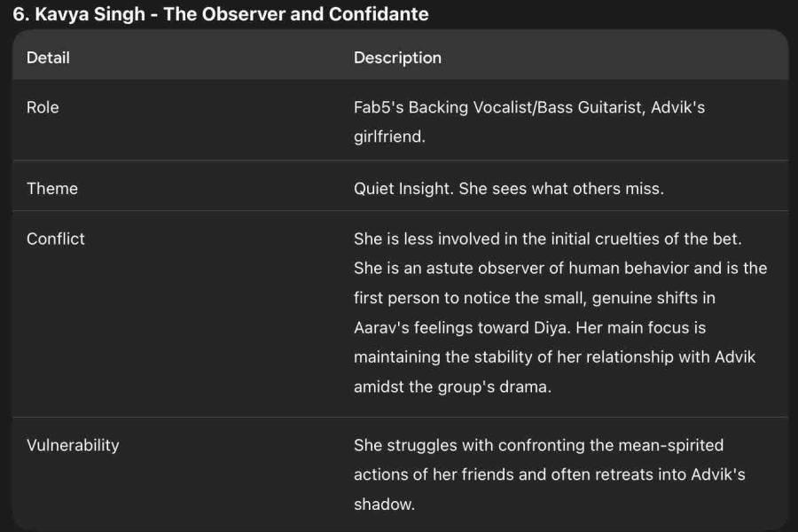This screenshot has width=798, height=532.
Task: Select the "Conflict" row label
Action: (x=56, y=239)
